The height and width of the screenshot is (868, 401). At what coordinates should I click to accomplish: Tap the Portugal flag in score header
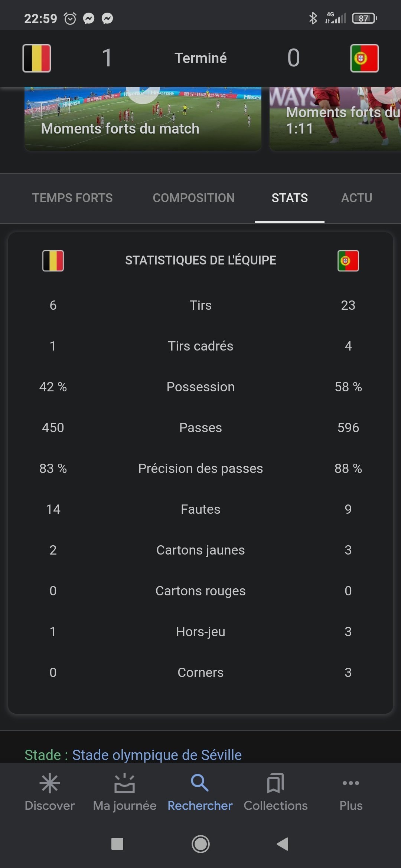(x=365, y=58)
